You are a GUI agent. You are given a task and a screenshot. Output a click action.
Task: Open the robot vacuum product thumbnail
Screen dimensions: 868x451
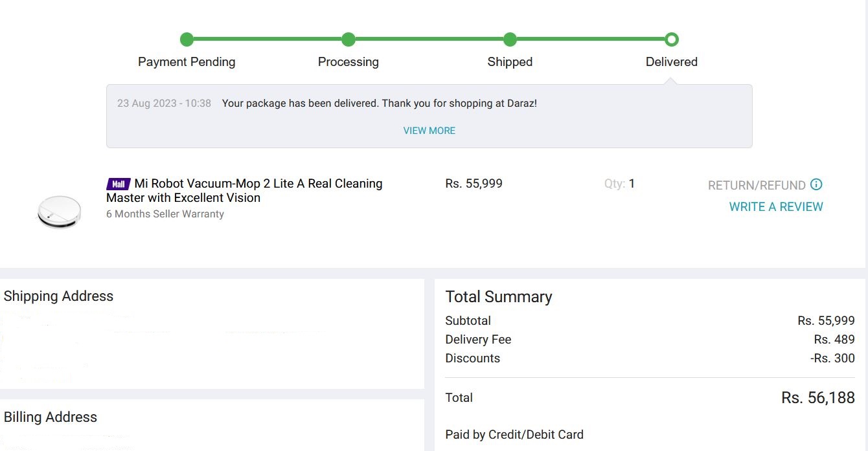point(59,212)
